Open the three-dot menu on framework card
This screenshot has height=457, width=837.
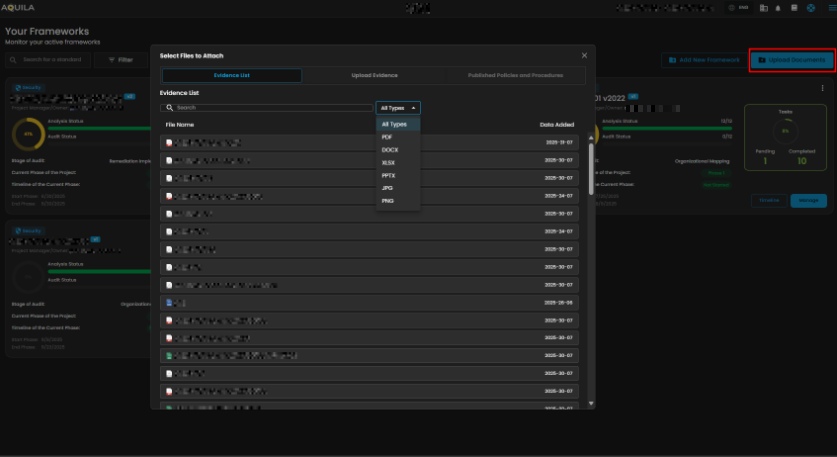[823, 88]
